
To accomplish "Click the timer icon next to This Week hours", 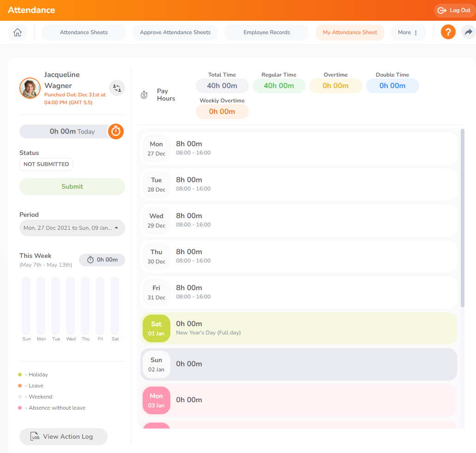I will [x=91, y=260].
